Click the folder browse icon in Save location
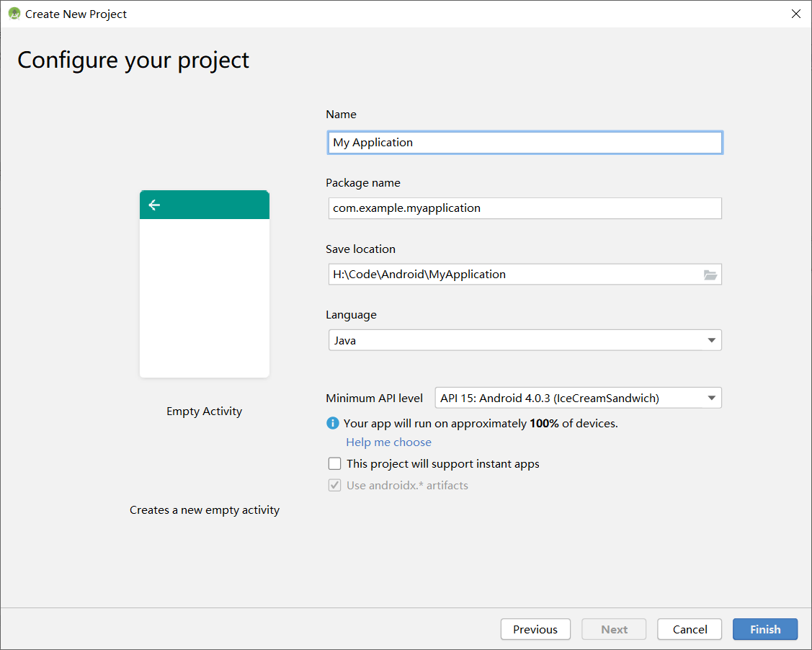812x650 pixels. pyautogui.click(x=710, y=275)
